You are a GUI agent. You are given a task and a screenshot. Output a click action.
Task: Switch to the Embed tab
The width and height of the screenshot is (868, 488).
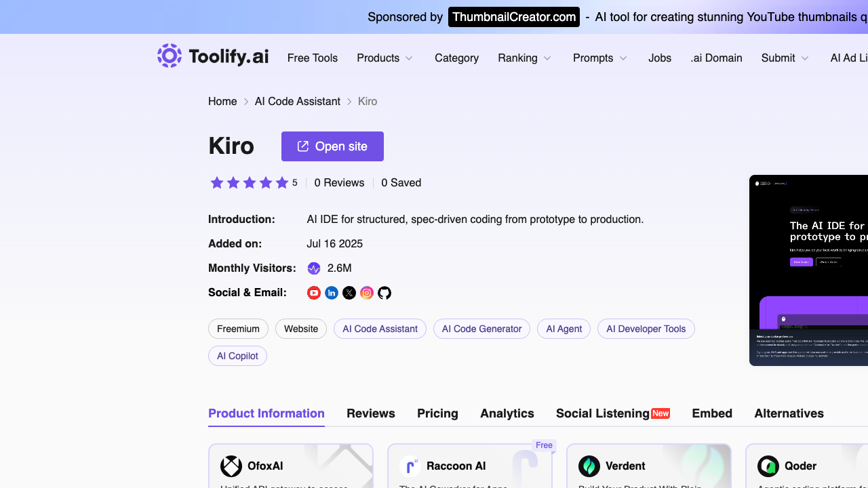pos(712,413)
